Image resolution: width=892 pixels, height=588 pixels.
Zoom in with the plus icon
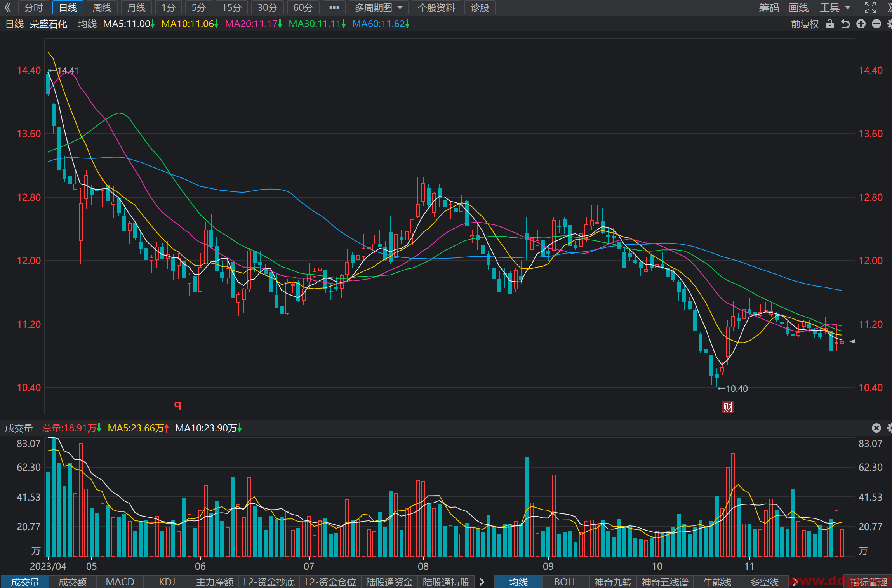coord(861,24)
